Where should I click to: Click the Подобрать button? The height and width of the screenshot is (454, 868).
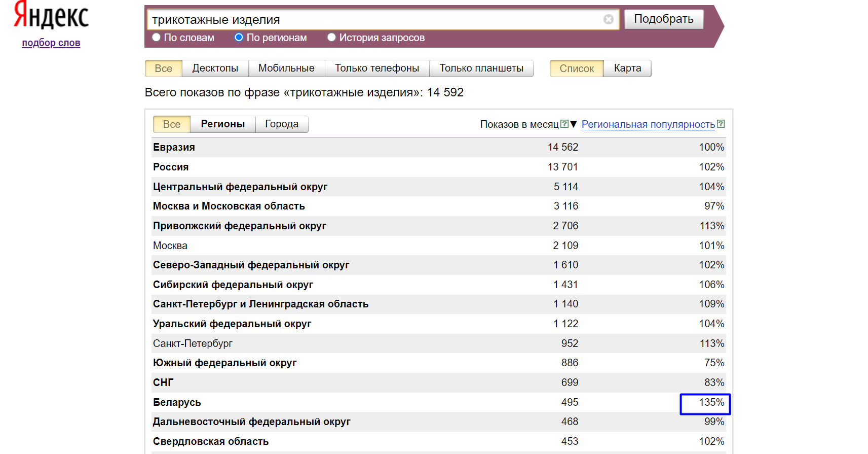tap(664, 19)
